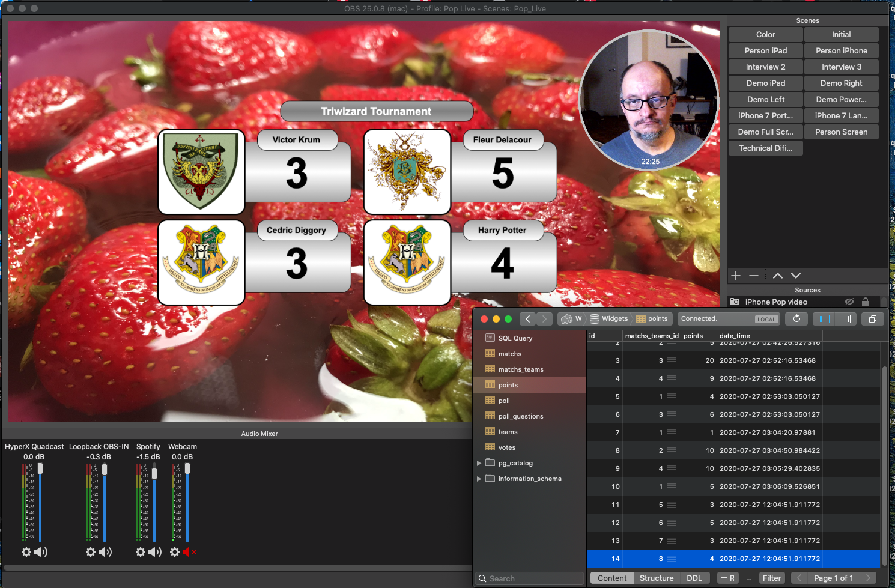Adjust the Loopback OBS-IN volume fader
Viewport: 895px width, 588px height.
pyautogui.click(x=105, y=470)
